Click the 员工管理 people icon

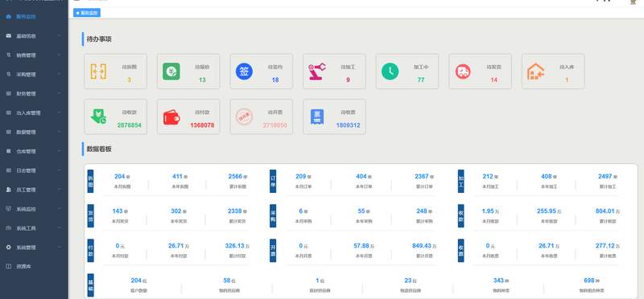pyautogui.click(x=9, y=190)
